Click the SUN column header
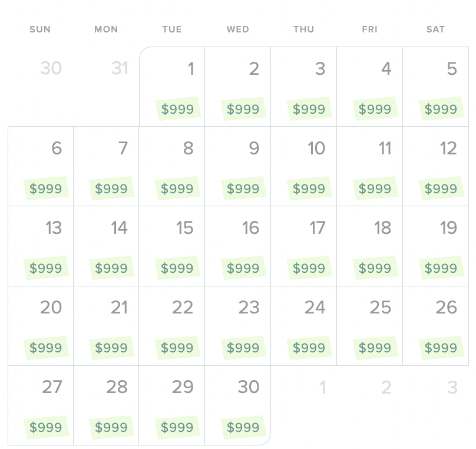Image resolution: width=476 pixels, height=449 pixels. (40, 29)
